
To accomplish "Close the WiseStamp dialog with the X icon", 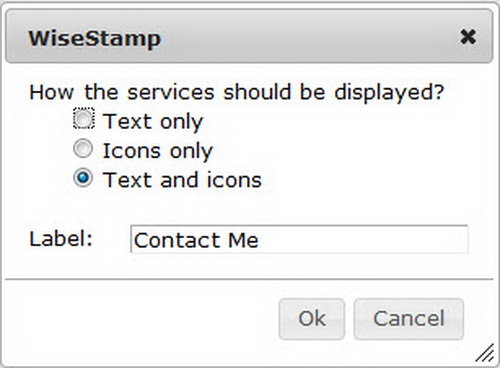I will click(x=468, y=37).
